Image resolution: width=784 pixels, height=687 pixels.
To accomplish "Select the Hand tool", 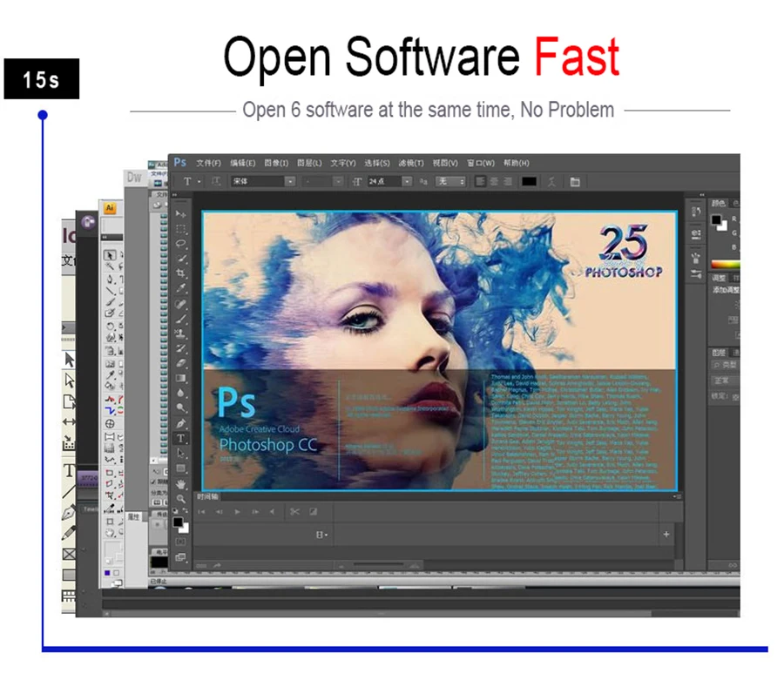I will click(180, 483).
